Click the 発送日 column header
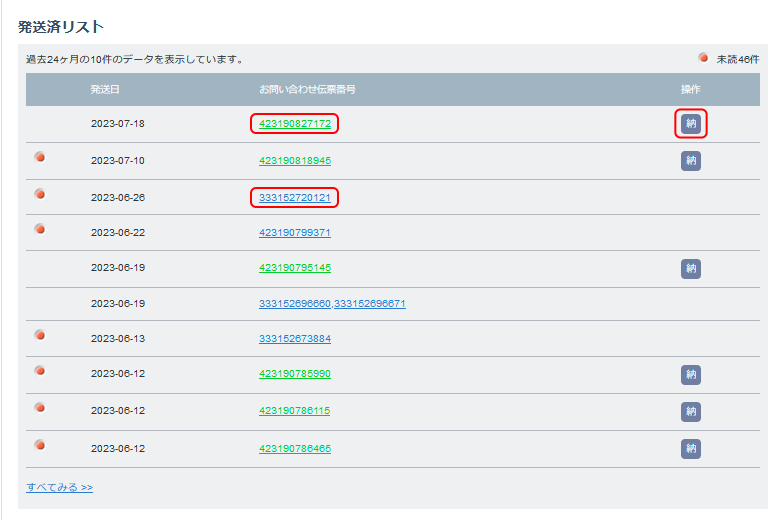The image size is (782, 520). coord(105,90)
